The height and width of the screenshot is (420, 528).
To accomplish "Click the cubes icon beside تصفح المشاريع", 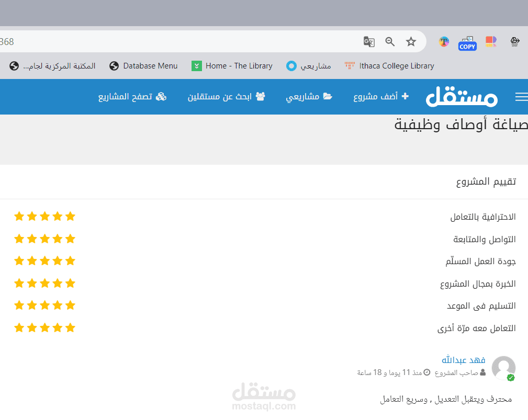I will (161, 97).
